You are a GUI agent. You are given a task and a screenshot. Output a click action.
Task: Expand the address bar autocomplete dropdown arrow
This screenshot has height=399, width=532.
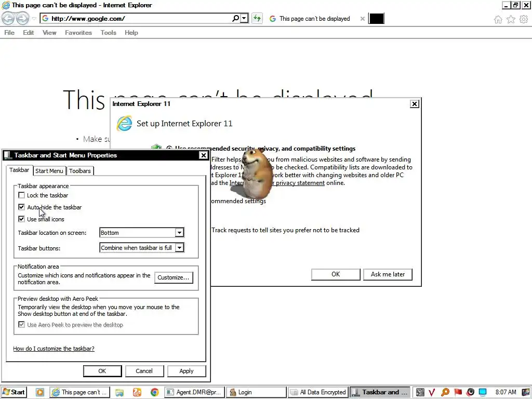tap(244, 18)
